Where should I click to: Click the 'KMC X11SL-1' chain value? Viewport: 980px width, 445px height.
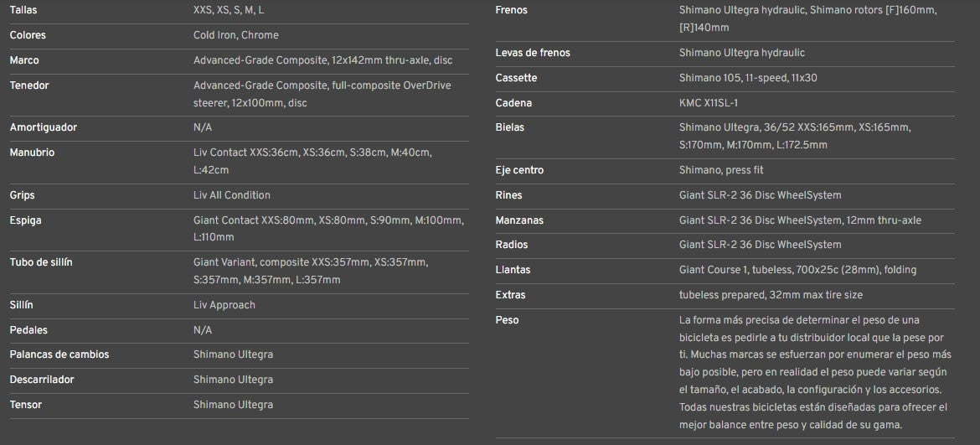point(709,103)
